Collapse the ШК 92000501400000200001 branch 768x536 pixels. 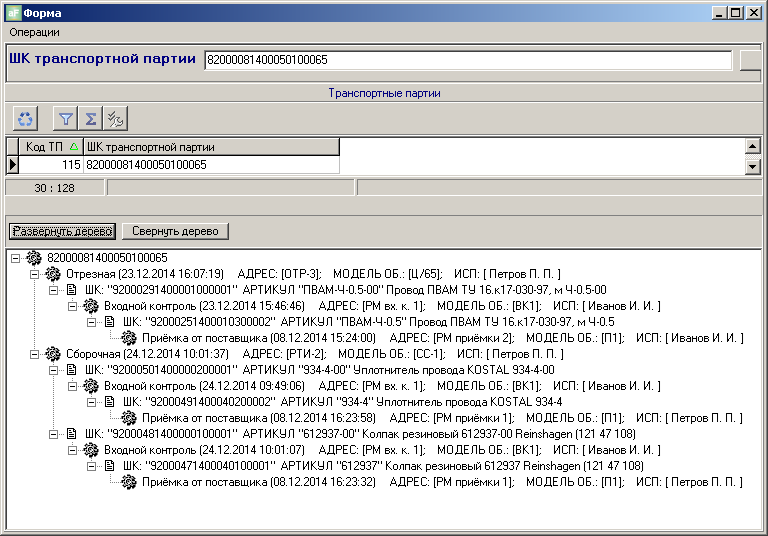(x=54, y=370)
